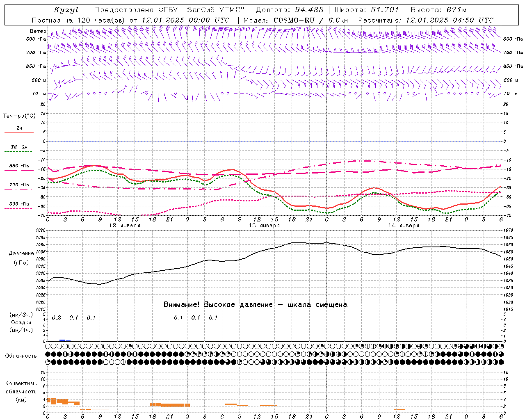Click the model name COSMO-RU / 6.6км
525x420 pixels.
tap(310, 20)
